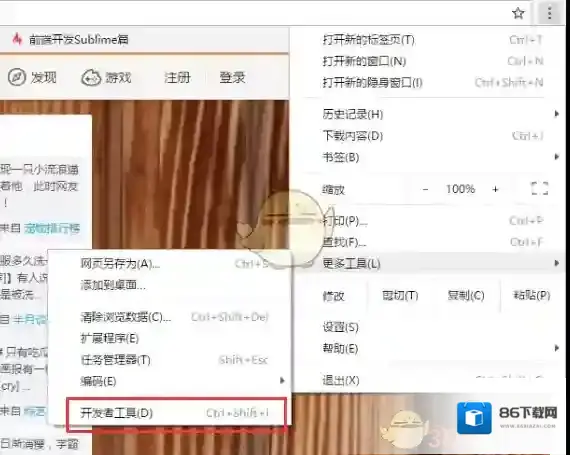Expand the 更多工具 submenu arrow
This screenshot has height=455, width=570.
pyautogui.click(x=556, y=263)
